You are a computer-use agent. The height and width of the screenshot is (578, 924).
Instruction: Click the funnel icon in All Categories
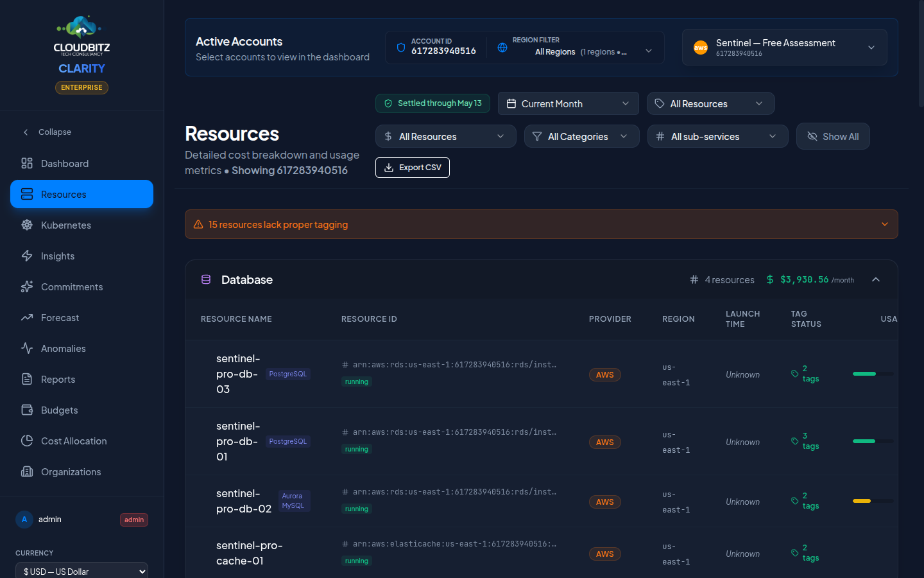537,136
